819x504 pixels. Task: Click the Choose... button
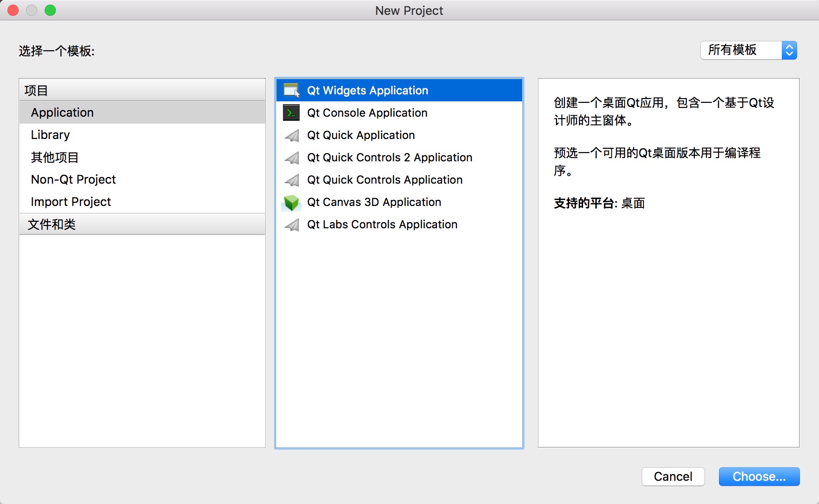pyautogui.click(x=759, y=477)
